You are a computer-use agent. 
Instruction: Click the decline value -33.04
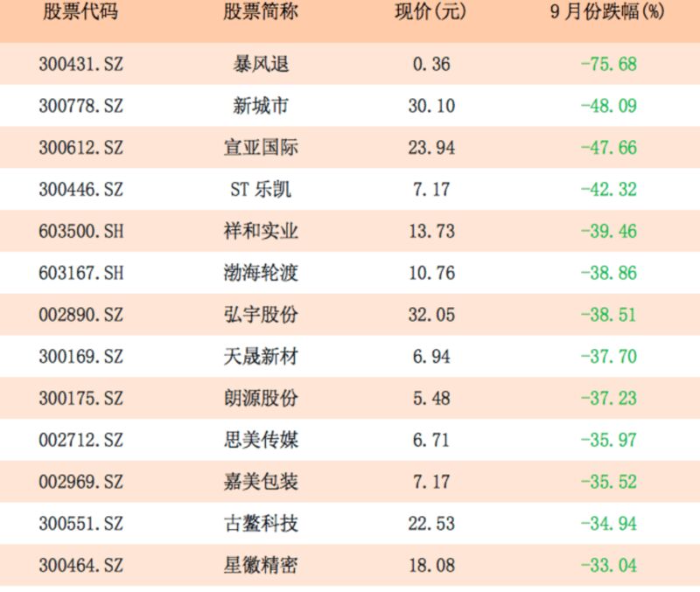click(x=608, y=566)
